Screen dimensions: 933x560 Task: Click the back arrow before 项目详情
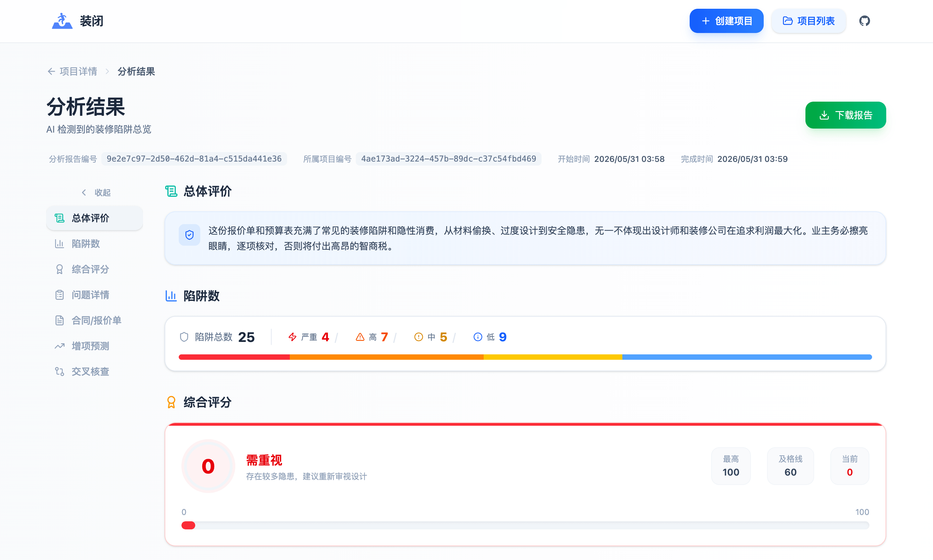pos(51,71)
